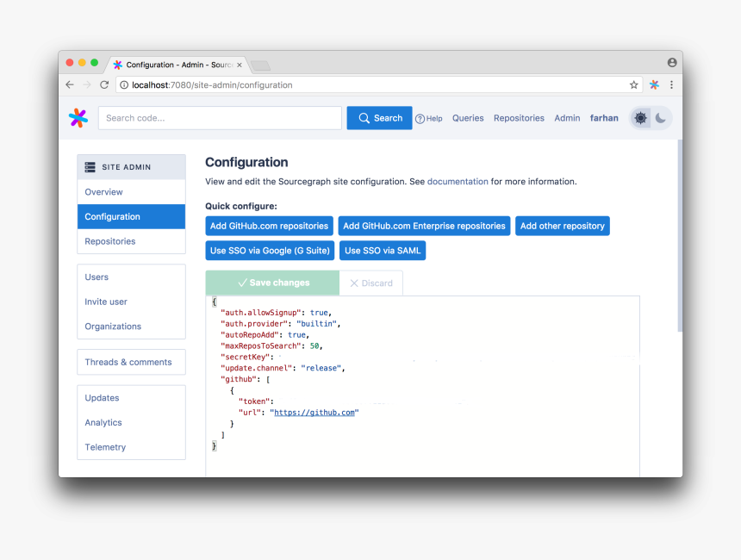Open Chrome three-dot menu
The height and width of the screenshot is (560, 741).
tap(671, 85)
